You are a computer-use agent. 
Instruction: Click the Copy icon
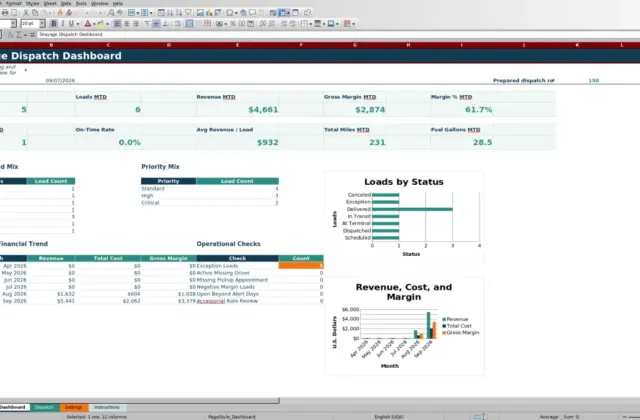click(35, 13)
